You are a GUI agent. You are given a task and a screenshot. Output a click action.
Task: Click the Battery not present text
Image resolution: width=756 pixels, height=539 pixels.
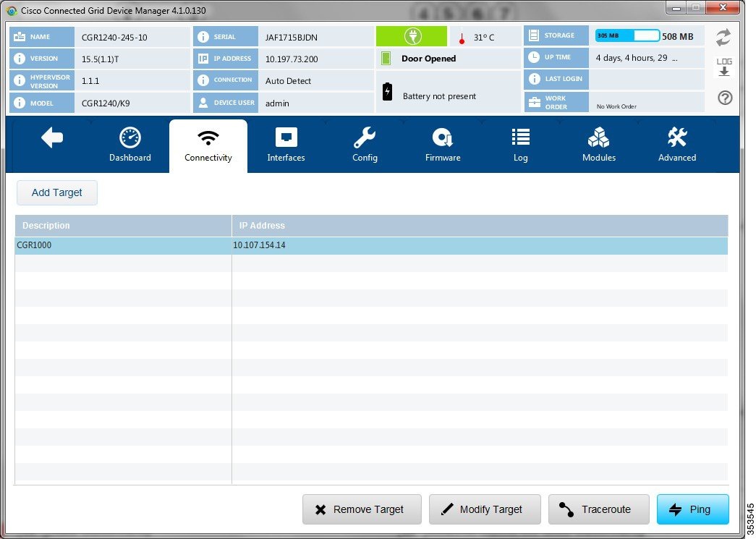(439, 96)
